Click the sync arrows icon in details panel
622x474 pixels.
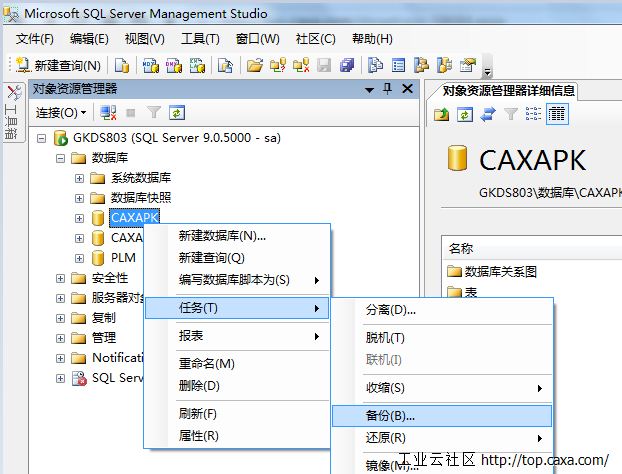click(487, 114)
